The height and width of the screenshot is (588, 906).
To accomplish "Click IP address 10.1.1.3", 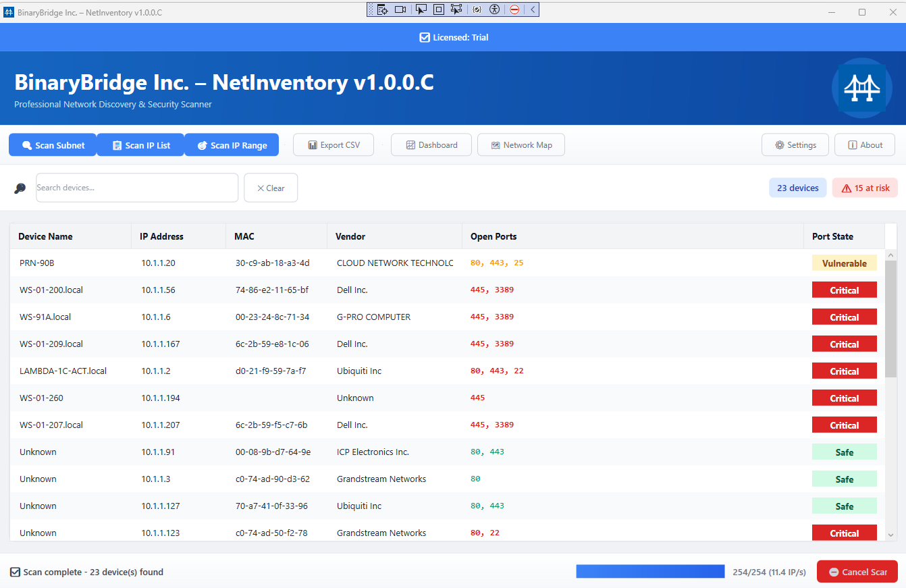I will point(156,479).
